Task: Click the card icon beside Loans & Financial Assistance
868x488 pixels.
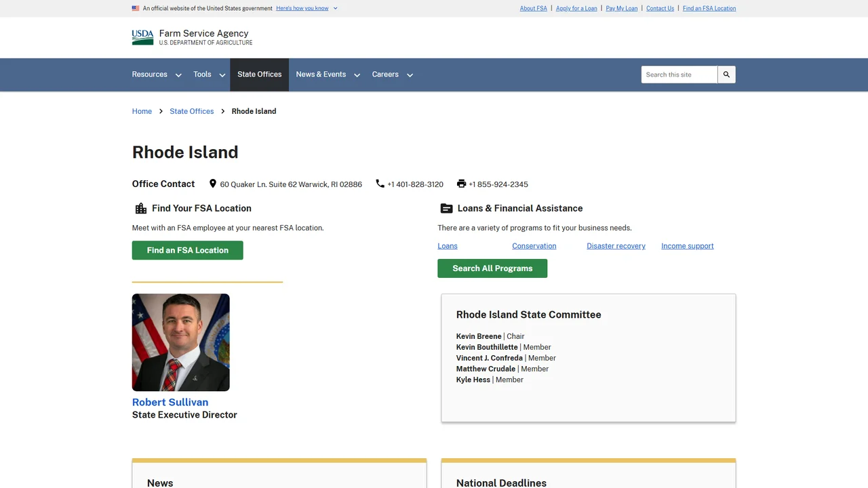Action: point(446,208)
